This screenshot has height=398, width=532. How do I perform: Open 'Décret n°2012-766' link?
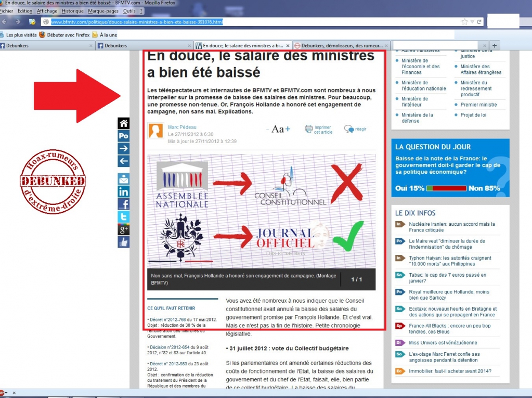(167, 319)
